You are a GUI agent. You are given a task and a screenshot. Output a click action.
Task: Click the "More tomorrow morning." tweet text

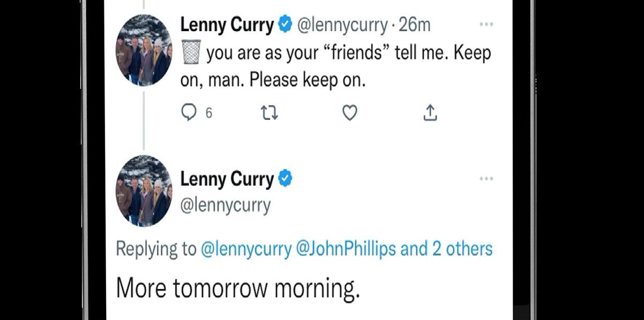coord(238,288)
